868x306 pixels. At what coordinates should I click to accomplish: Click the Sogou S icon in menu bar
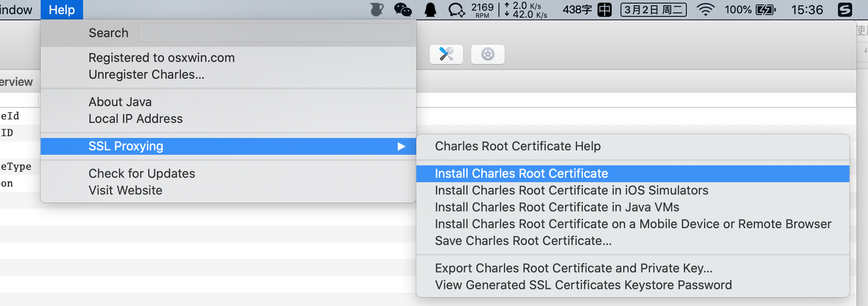[845, 10]
